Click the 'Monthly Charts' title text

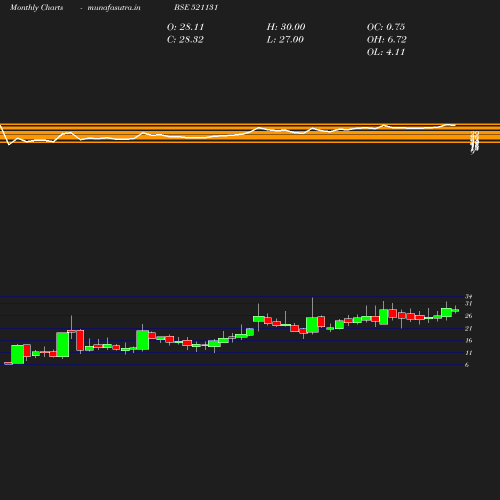pos(36,7)
